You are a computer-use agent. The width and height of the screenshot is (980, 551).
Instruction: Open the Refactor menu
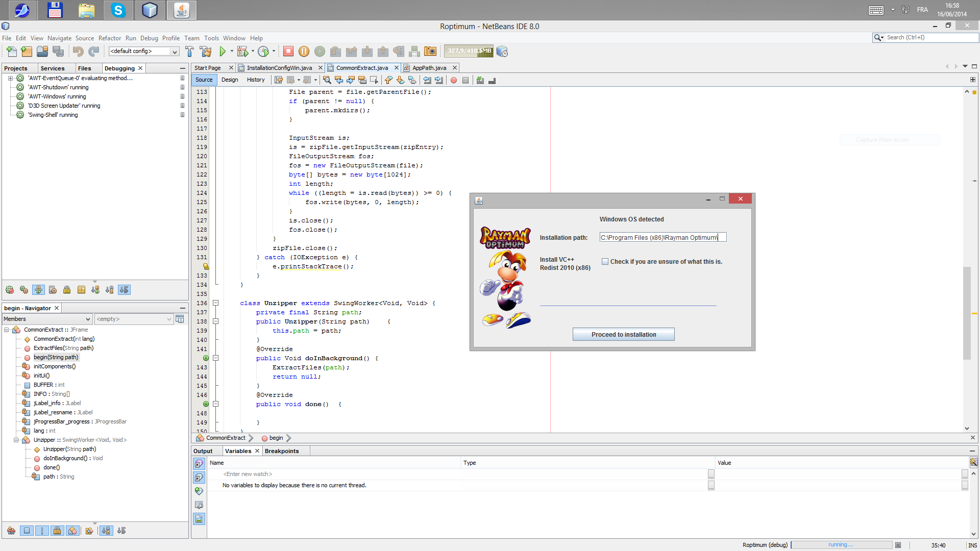tap(110, 38)
